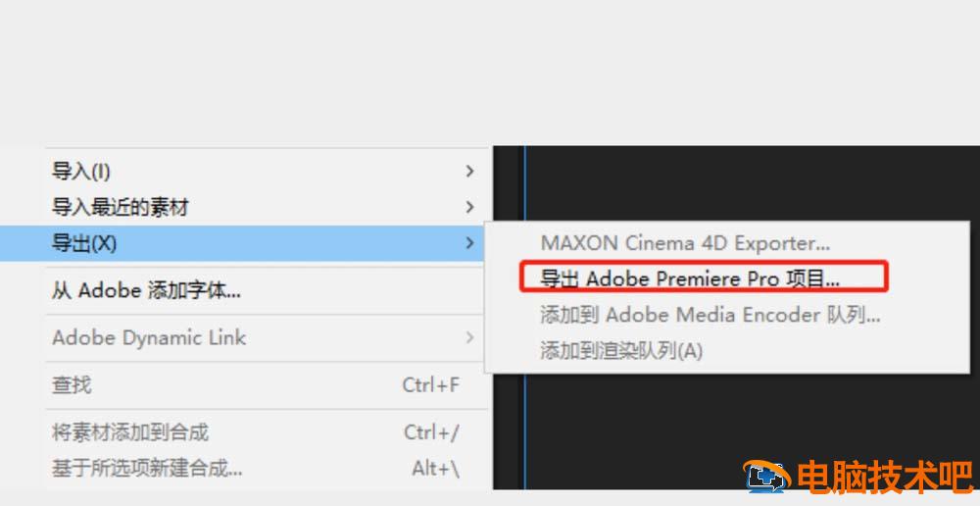Click MAXON Cinema 4D Exporter... option
The image size is (980, 506).
coord(685,242)
